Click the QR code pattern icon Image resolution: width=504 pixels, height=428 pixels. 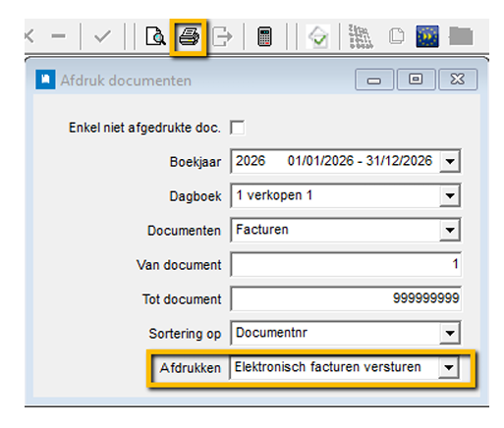point(361,36)
